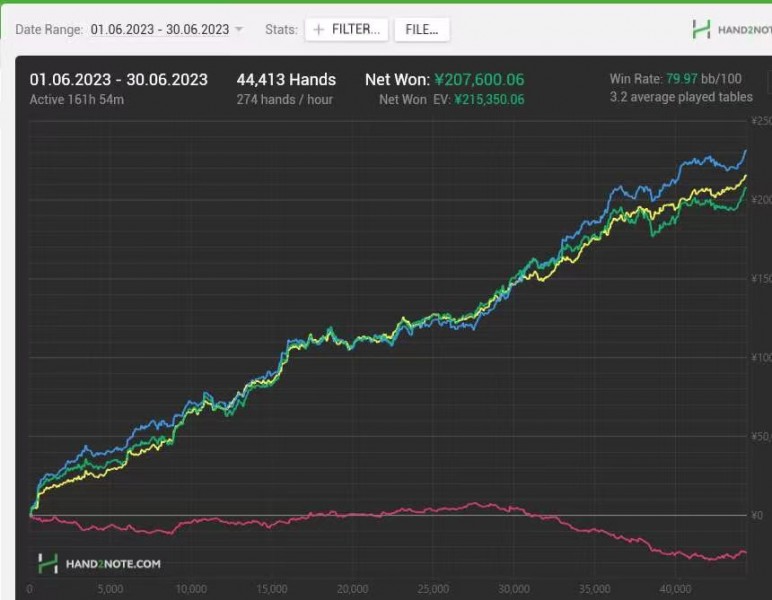Open the FILE... button
This screenshot has width=772, height=600.
[421, 30]
